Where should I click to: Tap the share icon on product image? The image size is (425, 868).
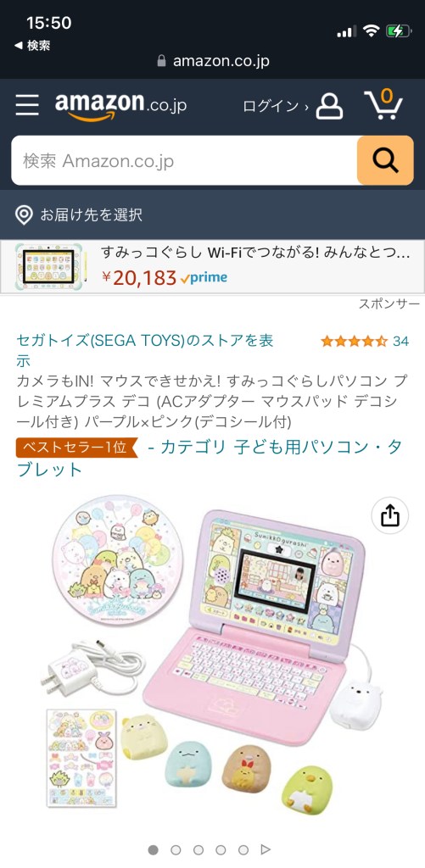pos(390,515)
